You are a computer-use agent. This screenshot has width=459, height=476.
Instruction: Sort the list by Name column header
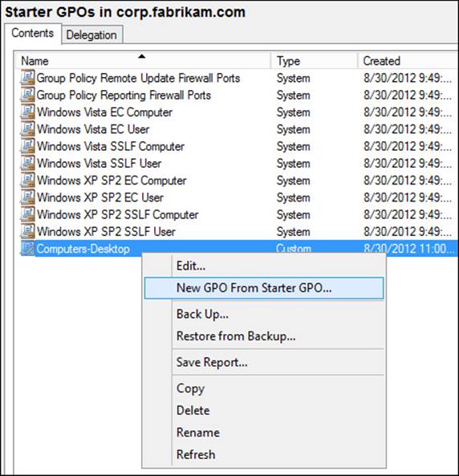[143, 61]
